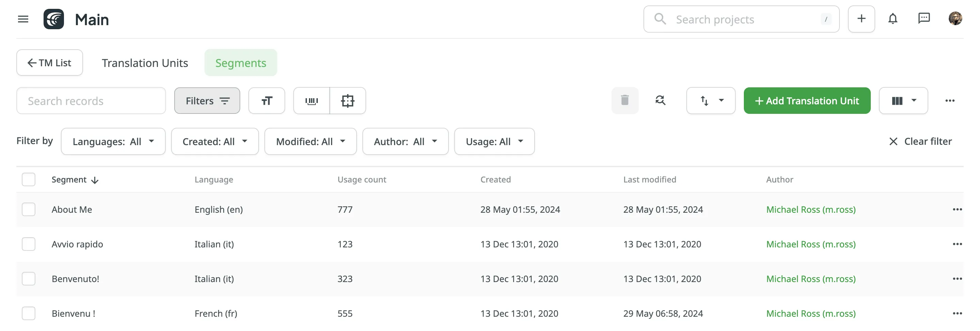Click Clear filter
Image resolution: width=980 pixels, height=331 pixels.
pyautogui.click(x=920, y=141)
